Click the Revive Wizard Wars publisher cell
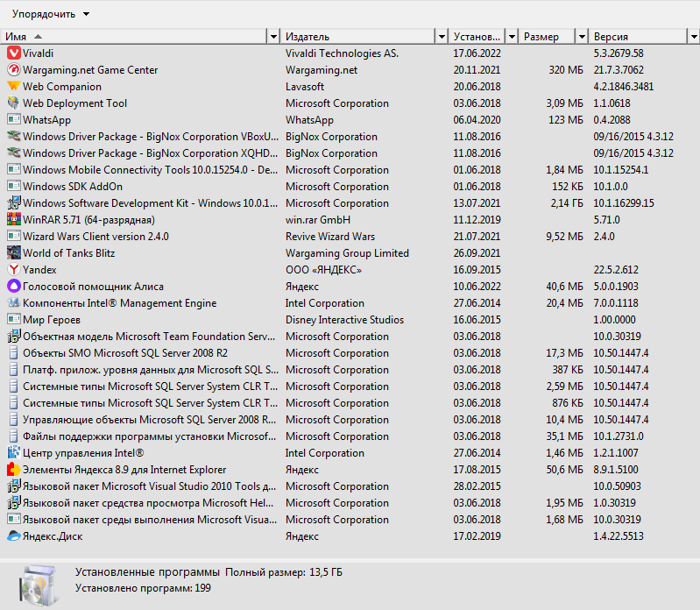Viewport: 700px width, 610px height. 330,237
